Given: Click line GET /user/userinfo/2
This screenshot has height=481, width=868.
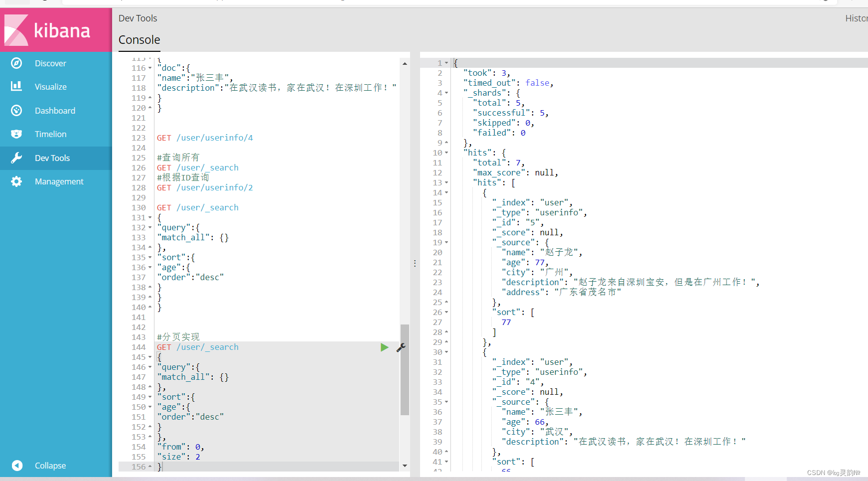Looking at the screenshot, I should [205, 187].
